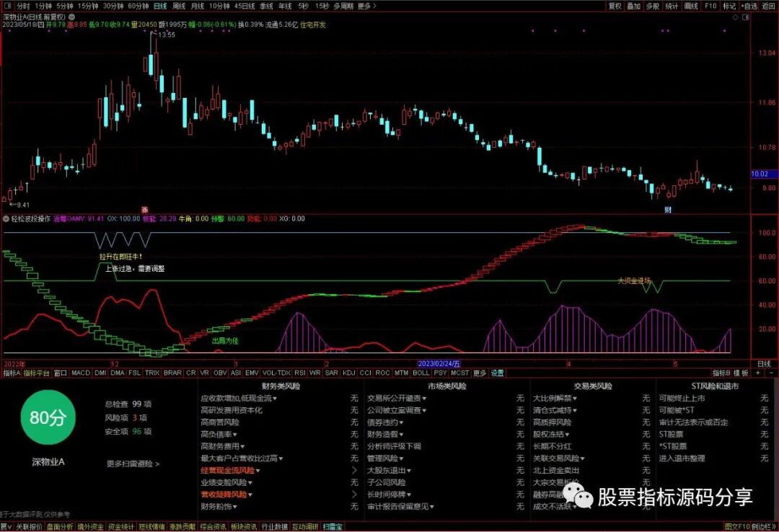
Task: Click the 图文F10 button at bottom right
Action: [x=736, y=526]
